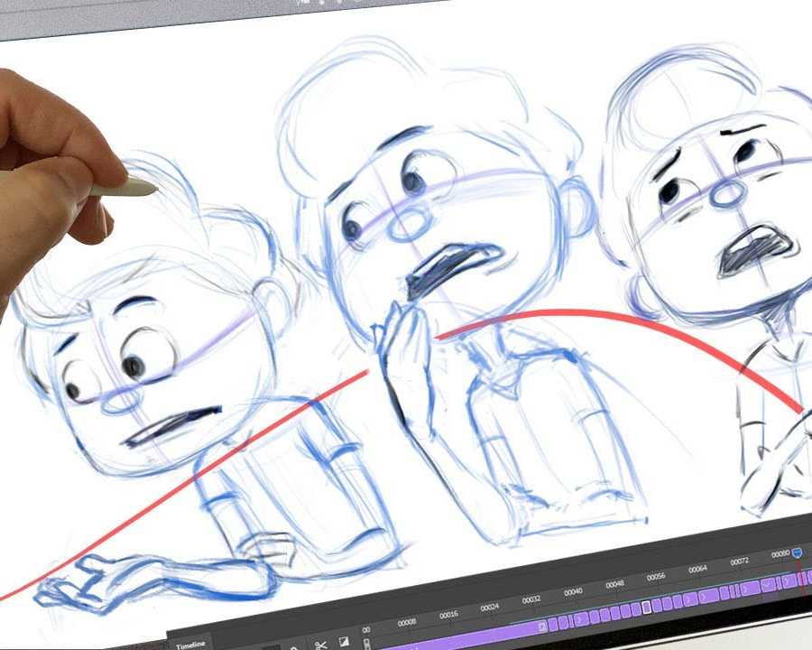Viewport: 812px width, 650px height.
Task: Select the blue playhead marker on the ruler
Action: click(x=798, y=552)
